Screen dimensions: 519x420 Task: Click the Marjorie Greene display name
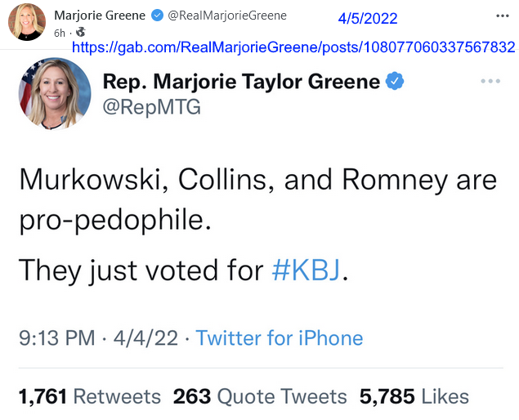click(100, 16)
